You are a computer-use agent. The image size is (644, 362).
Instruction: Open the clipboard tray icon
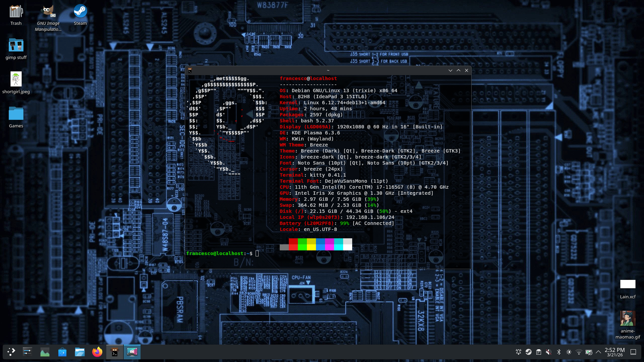click(539, 352)
